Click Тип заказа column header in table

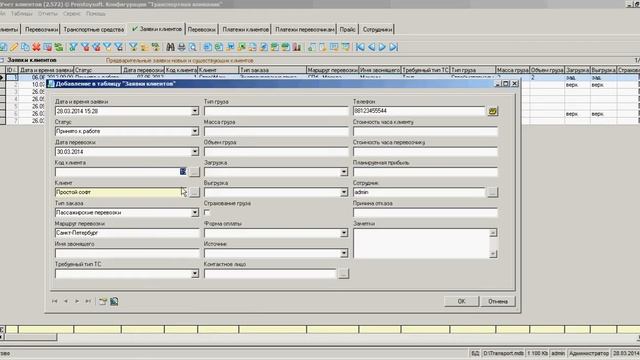[x=273, y=70]
